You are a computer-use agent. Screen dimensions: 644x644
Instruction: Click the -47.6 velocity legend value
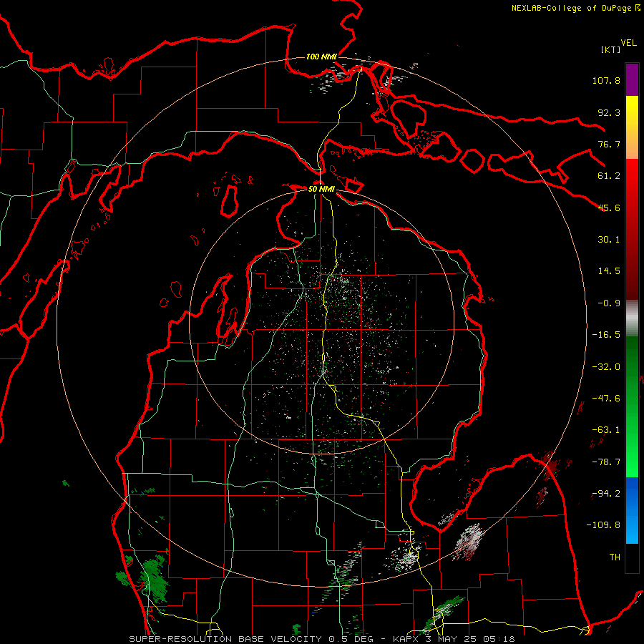tap(606, 399)
